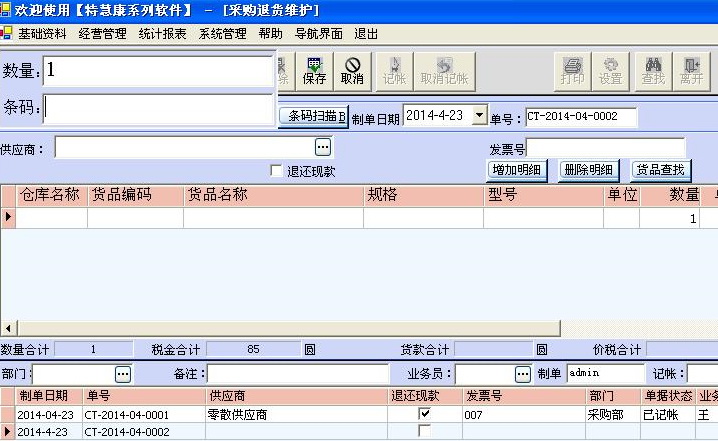Click the 供应商 supplier input field
The height and width of the screenshot is (441, 718).
185,147
